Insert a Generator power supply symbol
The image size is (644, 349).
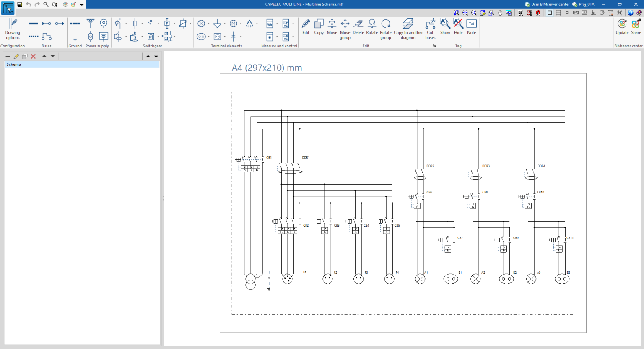coord(104,23)
